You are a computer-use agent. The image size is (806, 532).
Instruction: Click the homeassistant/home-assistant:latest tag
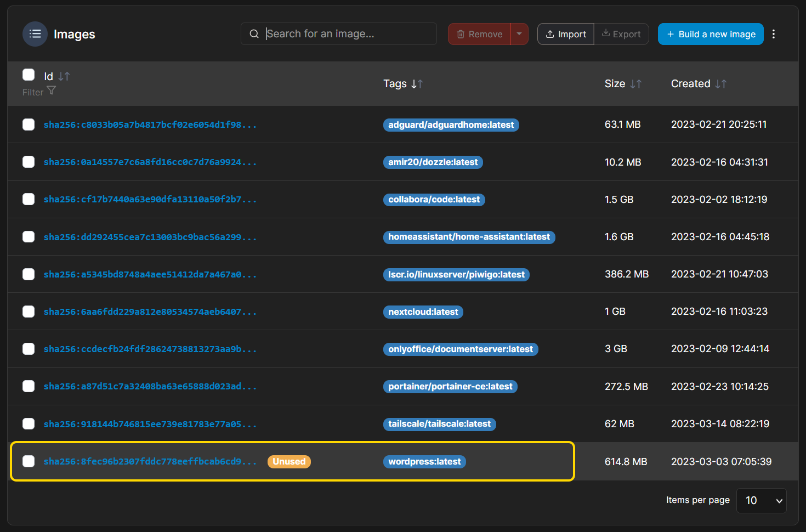coord(469,237)
